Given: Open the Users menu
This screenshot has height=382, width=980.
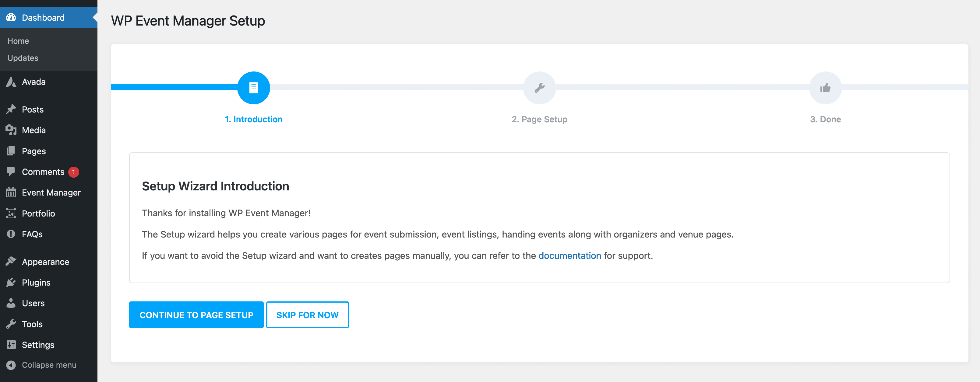Looking at the screenshot, I should 49,303.
